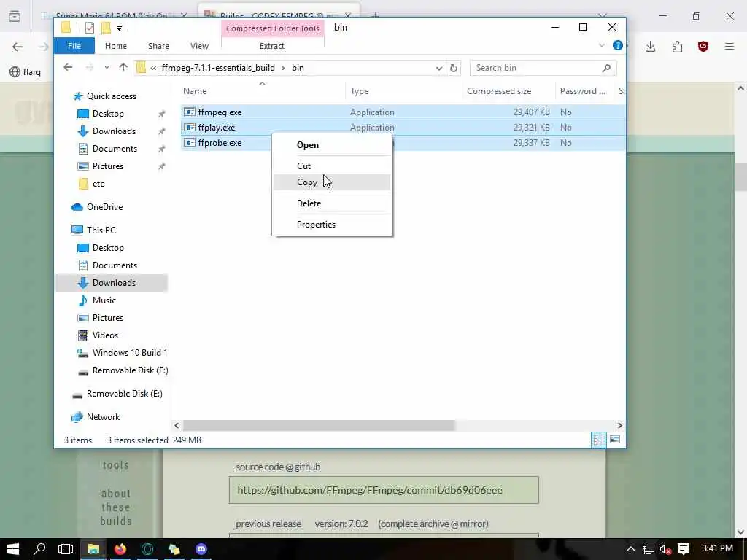Select the Compressed Folder Tools tab
Screen dimensions: 747x560
click(x=273, y=28)
